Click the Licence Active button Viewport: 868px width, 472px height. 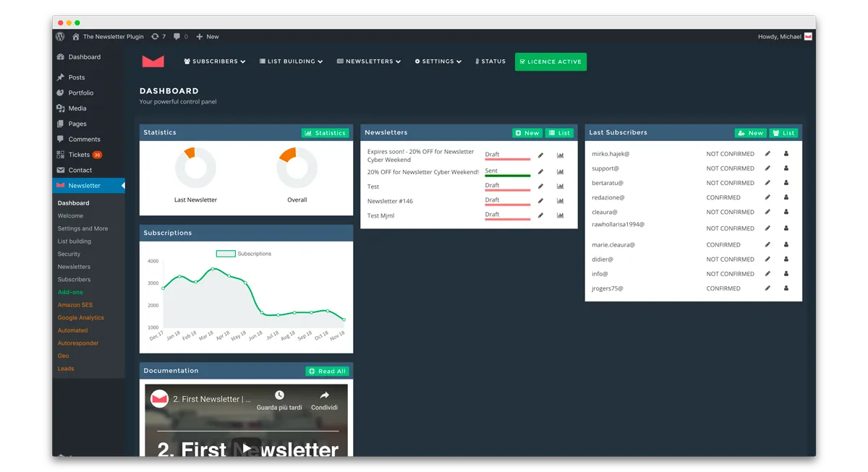[x=550, y=61]
